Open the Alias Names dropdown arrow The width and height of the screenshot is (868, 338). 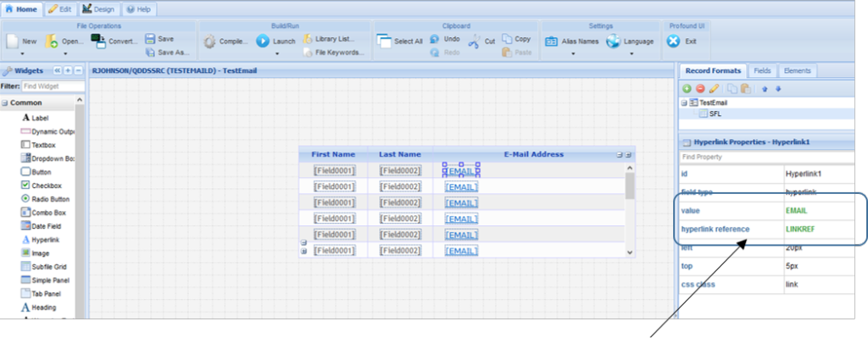point(573,54)
